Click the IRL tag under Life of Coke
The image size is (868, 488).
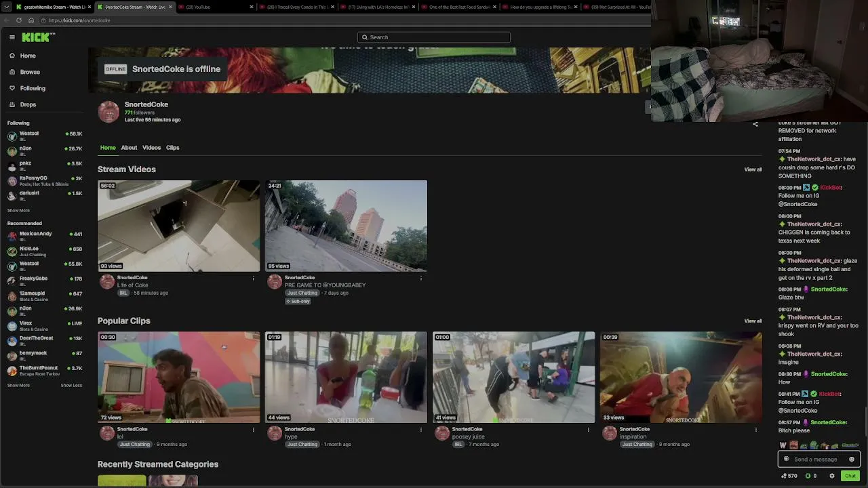click(123, 293)
